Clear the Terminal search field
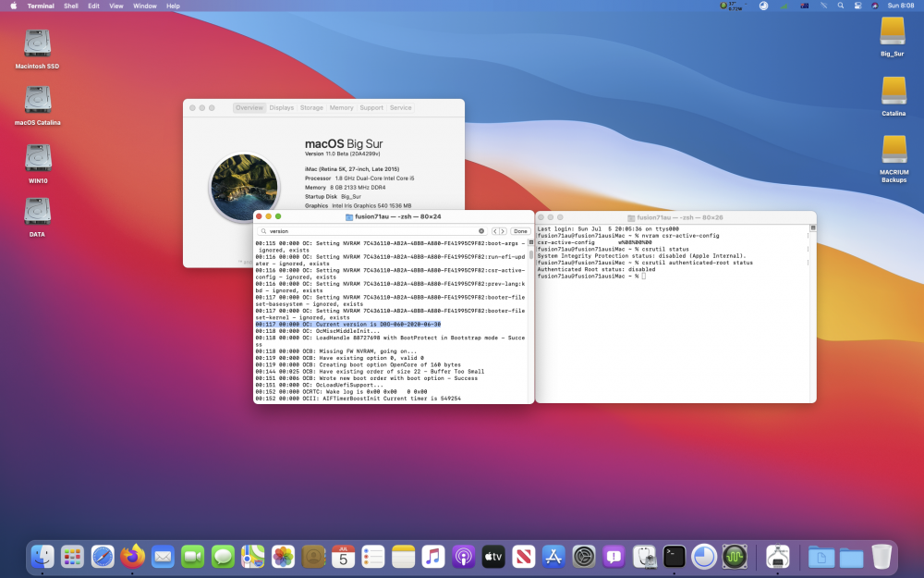Screen dimensions: 924x578 (x=480, y=231)
